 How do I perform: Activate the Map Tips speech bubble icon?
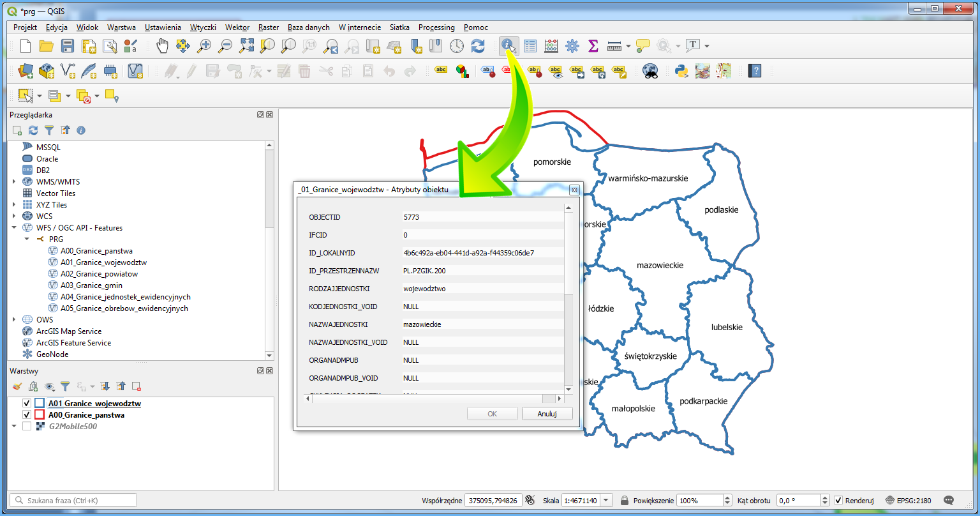click(x=643, y=46)
